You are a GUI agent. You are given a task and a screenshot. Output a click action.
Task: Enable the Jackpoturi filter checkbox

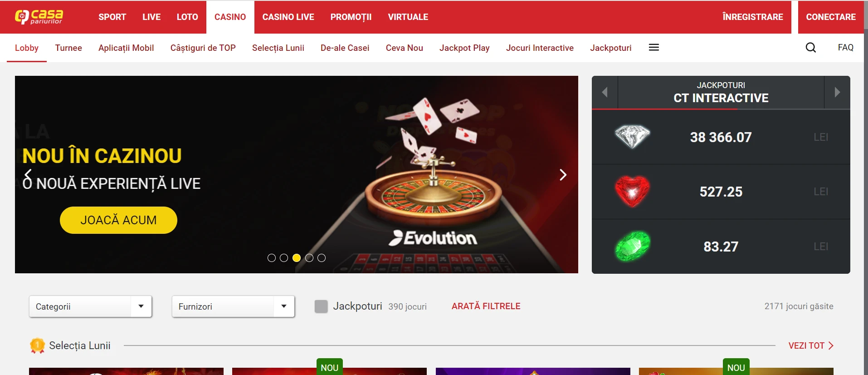[321, 306]
